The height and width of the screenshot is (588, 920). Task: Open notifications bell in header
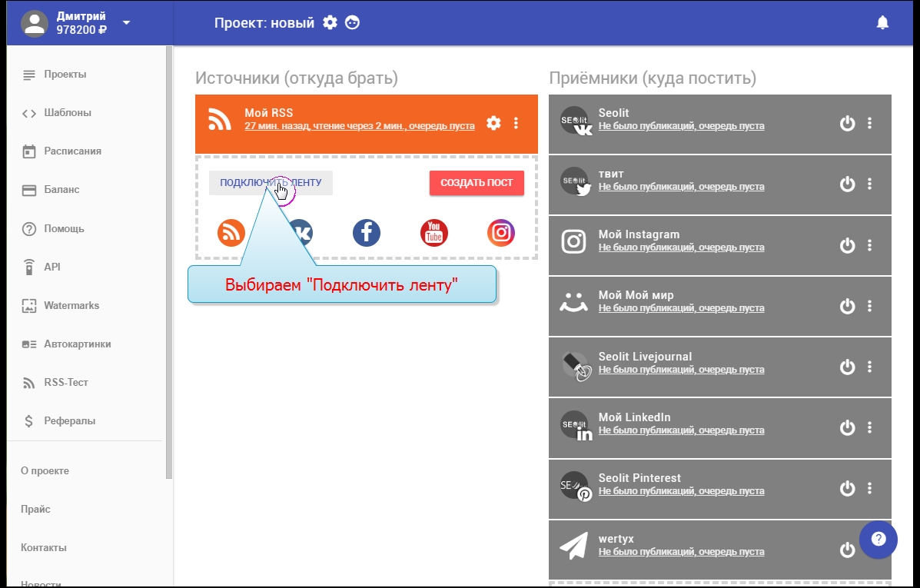click(882, 23)
